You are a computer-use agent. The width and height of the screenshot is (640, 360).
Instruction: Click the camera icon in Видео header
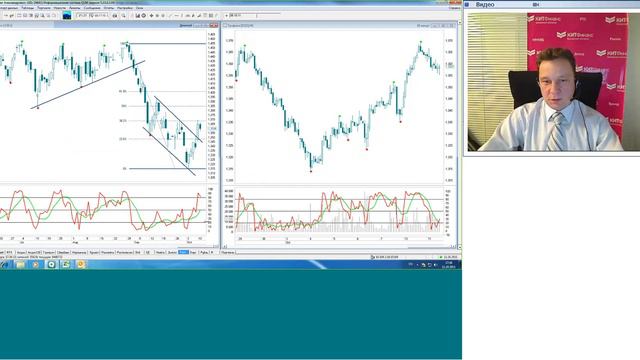tap(536, 4)
